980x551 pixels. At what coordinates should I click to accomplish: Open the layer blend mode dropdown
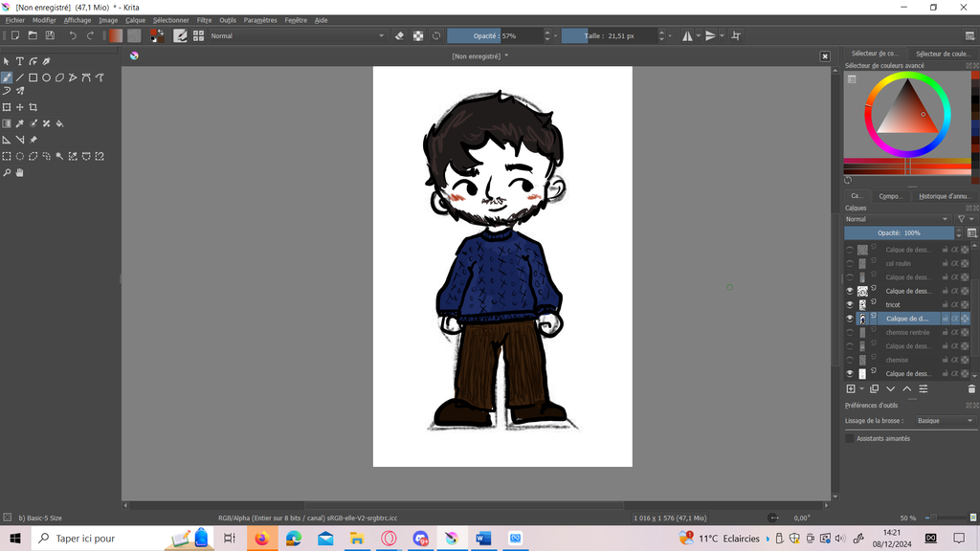point(898,219)
